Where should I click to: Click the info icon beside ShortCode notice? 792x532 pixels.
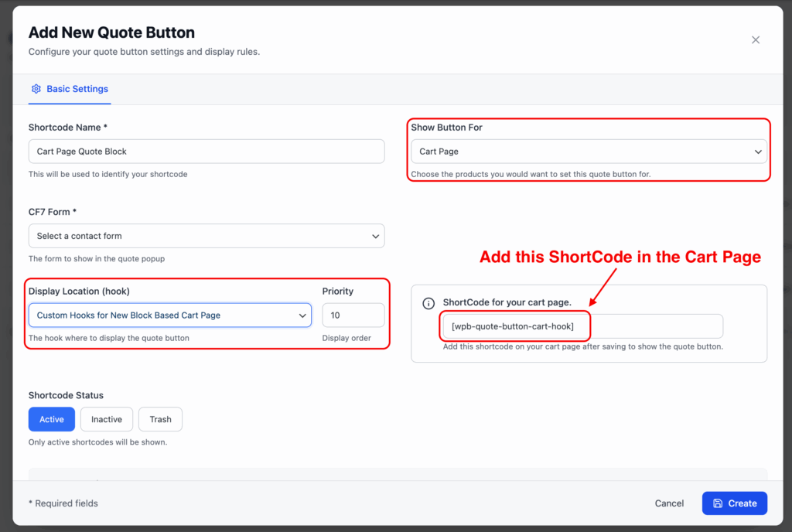point(428,303)
